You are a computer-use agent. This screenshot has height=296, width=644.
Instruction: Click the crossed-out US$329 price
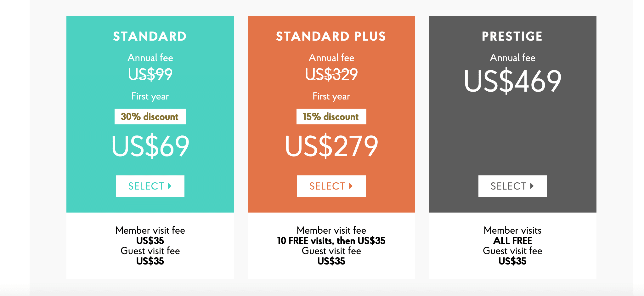coord(331,75)
